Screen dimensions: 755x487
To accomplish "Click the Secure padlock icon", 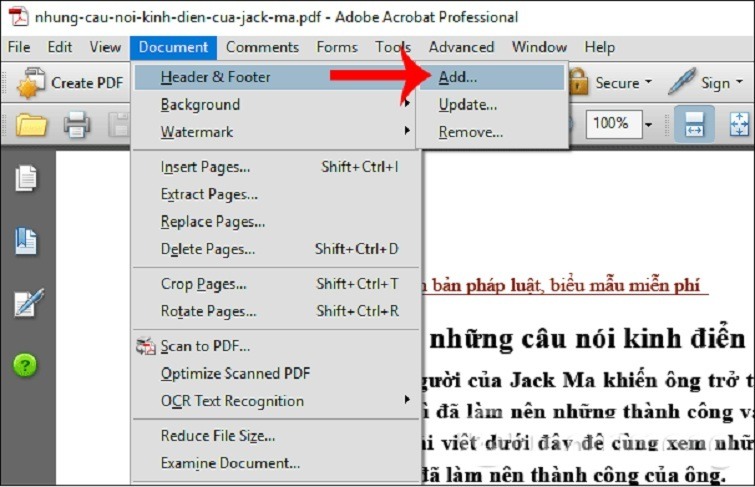I will tap(578, 83).
